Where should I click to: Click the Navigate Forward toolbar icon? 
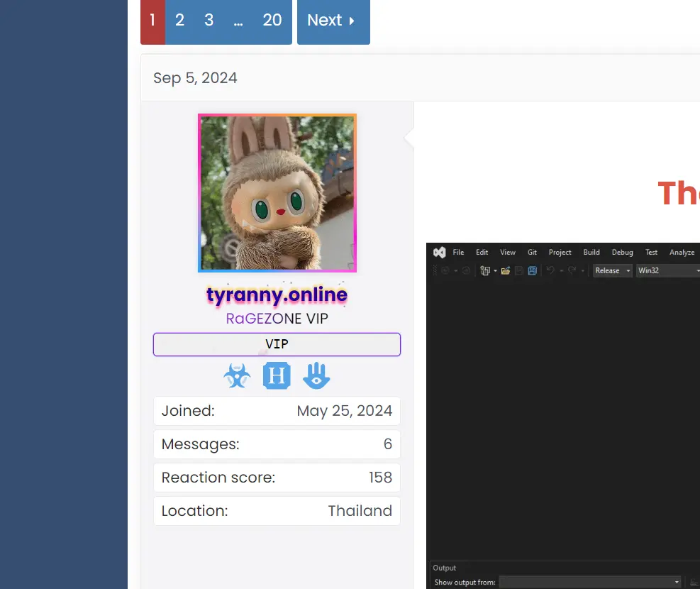tap(466, 270)
